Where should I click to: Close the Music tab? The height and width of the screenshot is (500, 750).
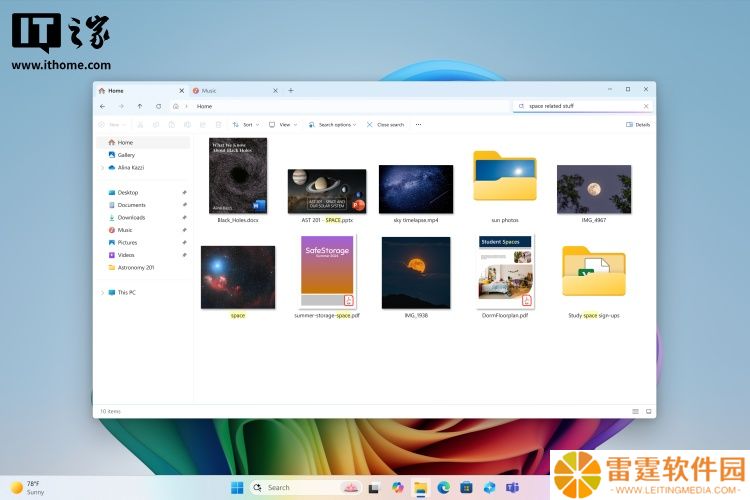(275, 90)
